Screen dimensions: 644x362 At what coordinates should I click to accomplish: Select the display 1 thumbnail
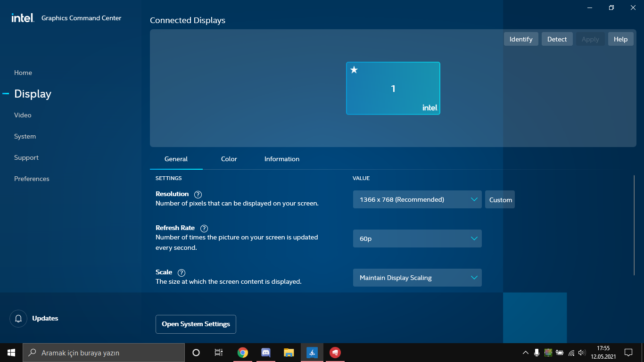click(393, 88)
